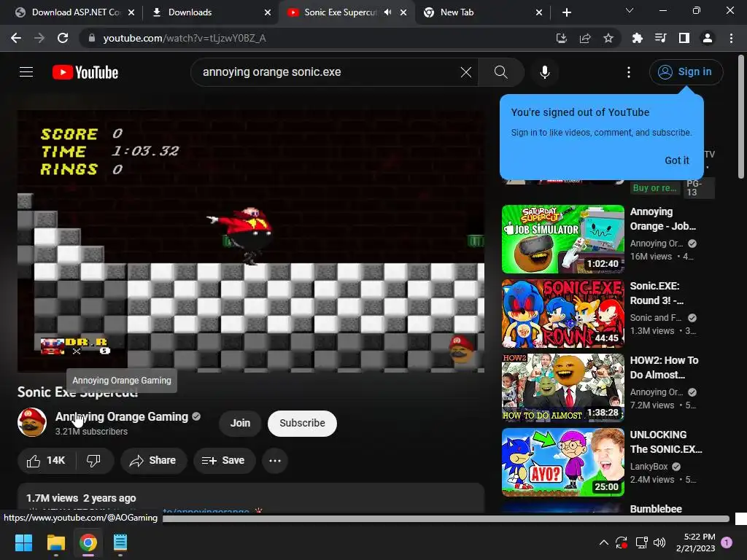This screenshot has width=747, height=560.
Task: Click Chrome icon in taskbar
Action: [88, 542]
